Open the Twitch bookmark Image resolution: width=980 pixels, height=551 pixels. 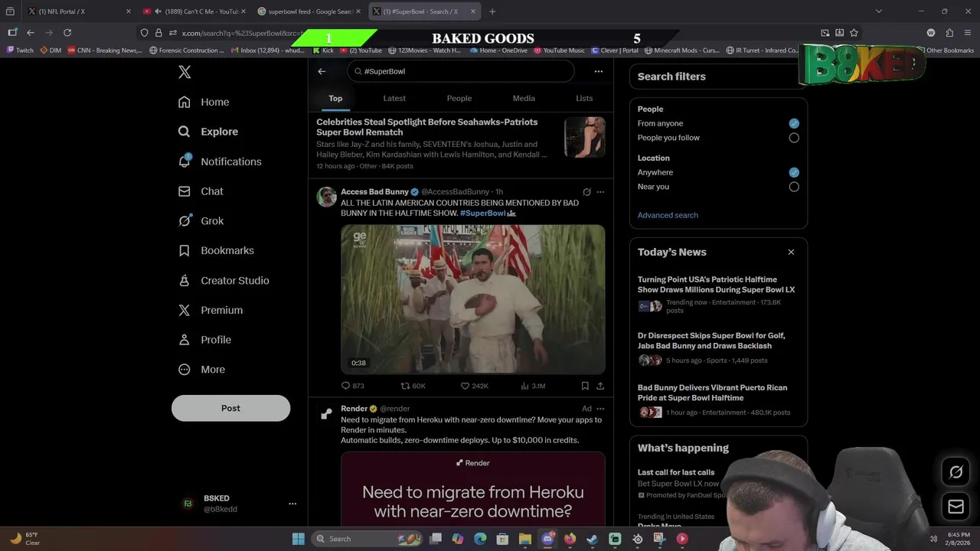tap(20, 51)
